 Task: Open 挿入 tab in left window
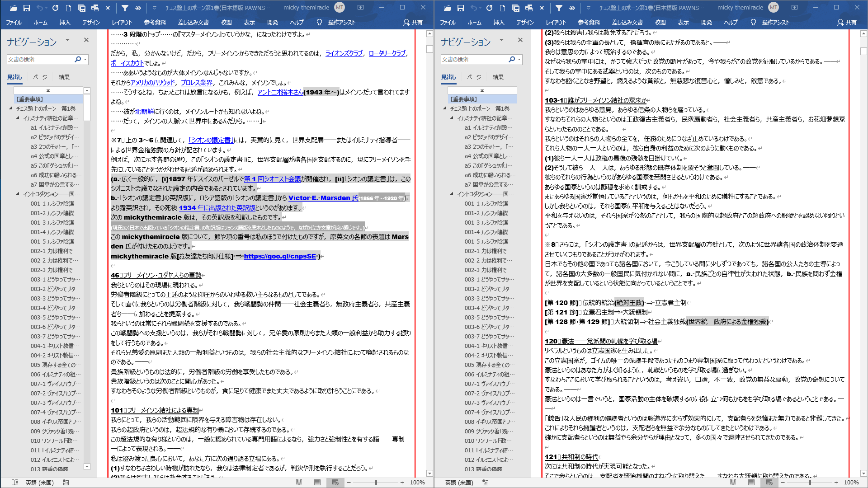point(65,23)
